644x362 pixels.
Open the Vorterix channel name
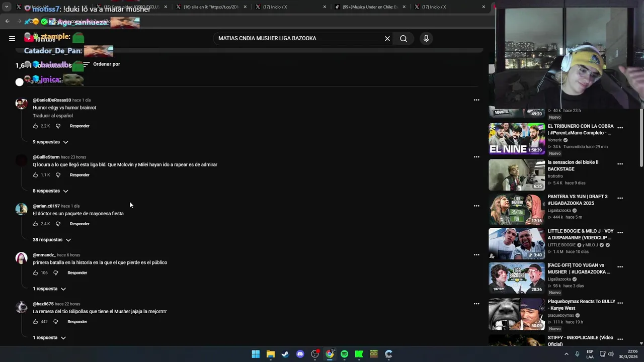click(x=555, y=140)
